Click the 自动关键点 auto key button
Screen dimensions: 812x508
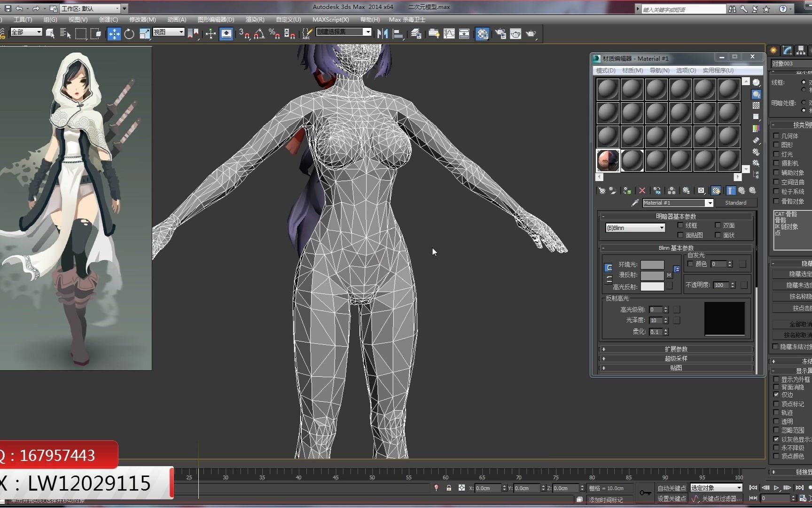(671, 488)
